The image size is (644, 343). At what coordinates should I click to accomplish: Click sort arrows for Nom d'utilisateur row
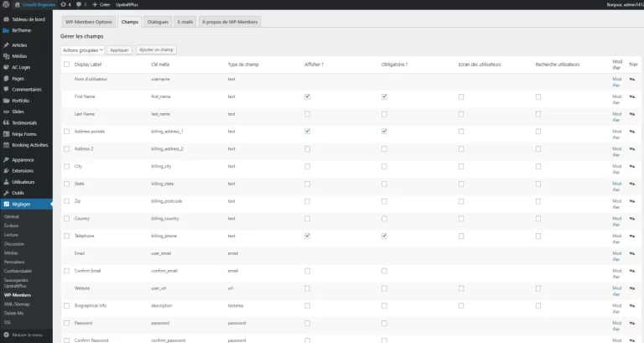(x=631, y=79)
